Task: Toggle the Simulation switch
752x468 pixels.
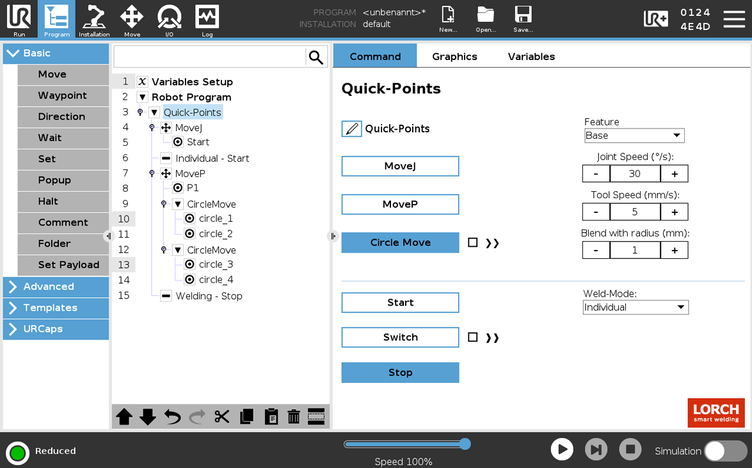Action: 725,451
